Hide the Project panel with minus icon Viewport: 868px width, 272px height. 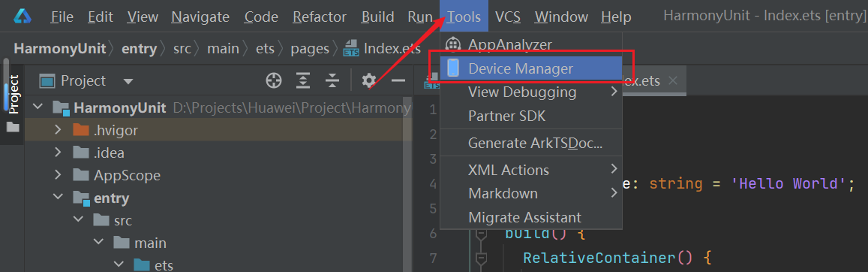click(x=398, y=81)
